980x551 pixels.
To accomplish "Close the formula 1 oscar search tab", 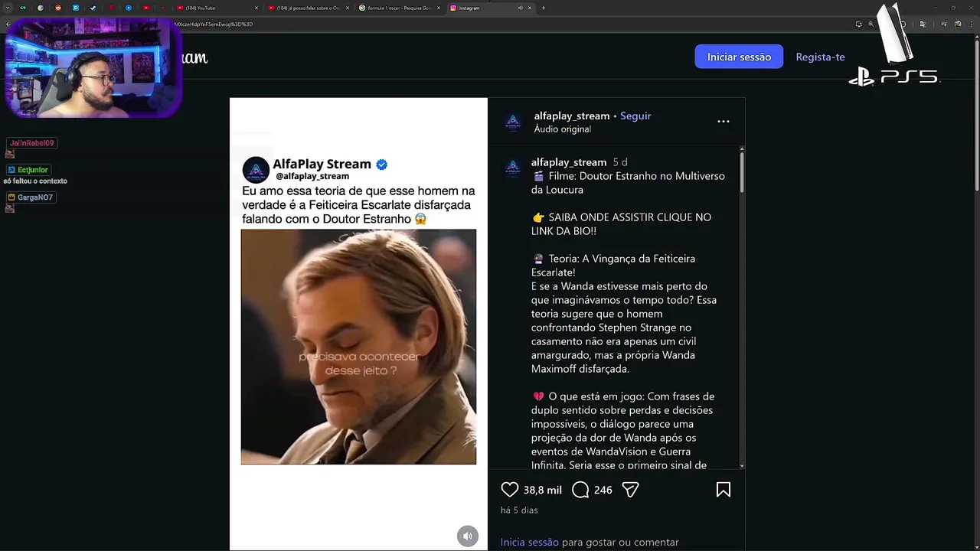I will (439, 8).
